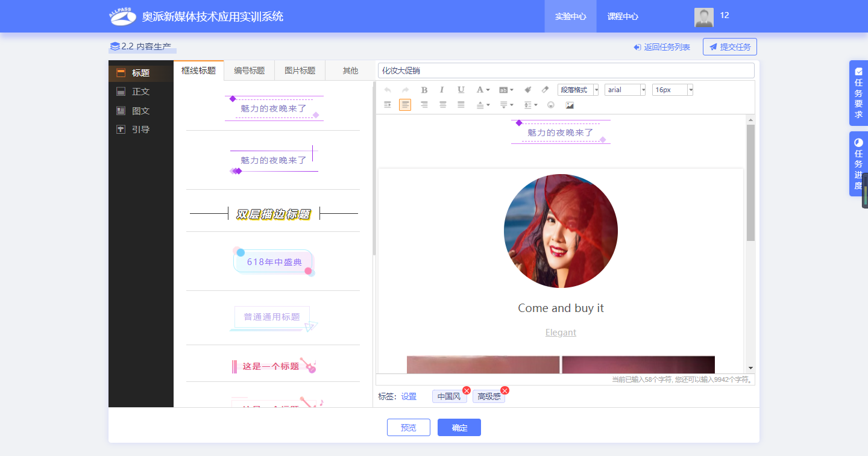Toggle underline formatting
The image size is (868, 456).
461,90
